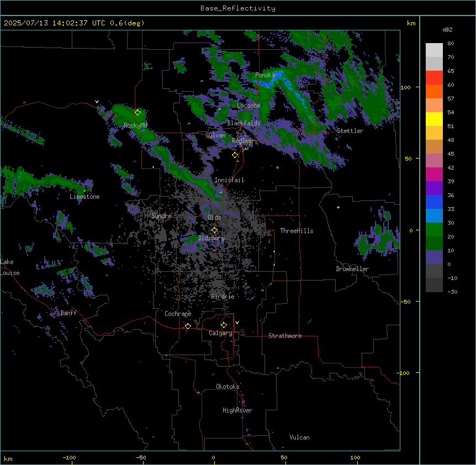
Task: Click the Blackfalds city label
Action: (x=244, y=123)
